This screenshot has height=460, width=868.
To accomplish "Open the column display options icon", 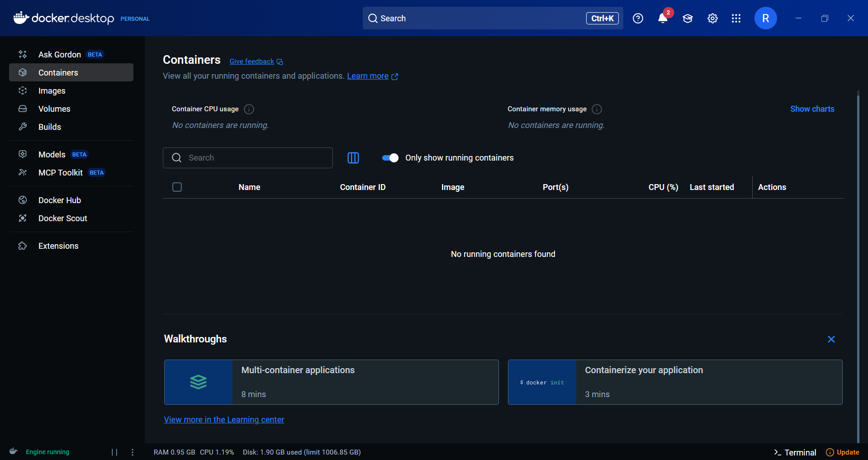I will (353, 157).
